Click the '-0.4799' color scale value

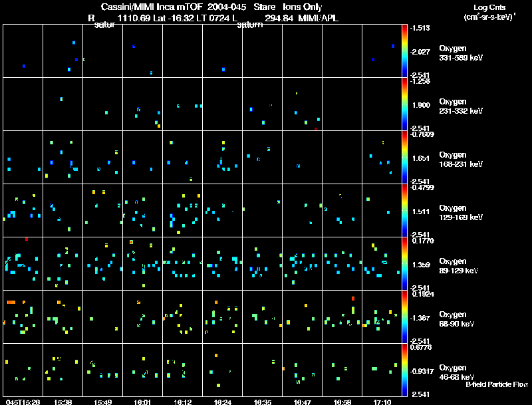(422, 188)
